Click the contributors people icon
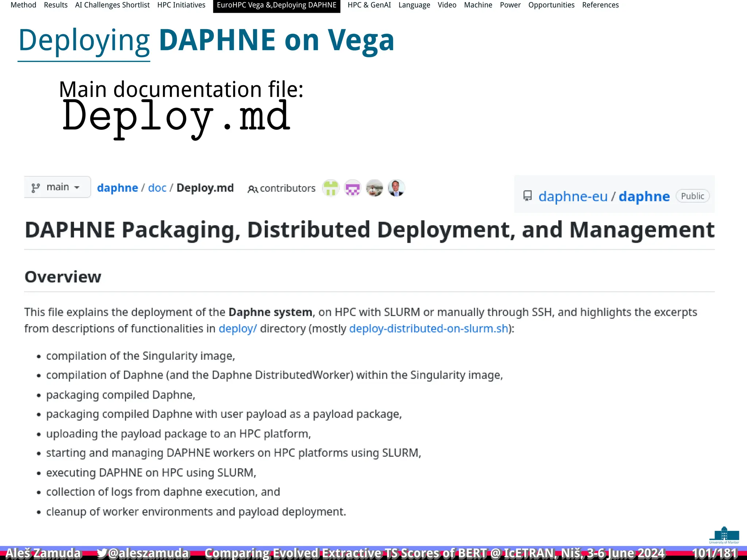 pos(253,189)
